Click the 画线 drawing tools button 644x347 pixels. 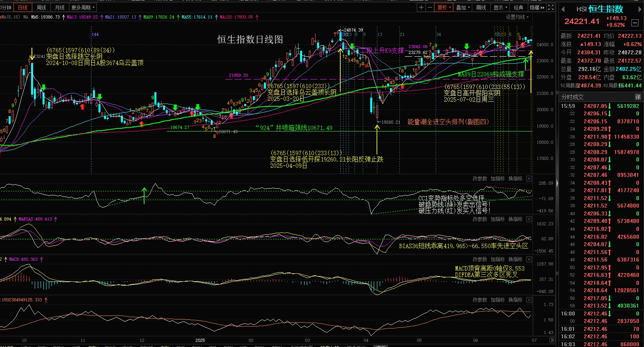[x=481, y=7]
